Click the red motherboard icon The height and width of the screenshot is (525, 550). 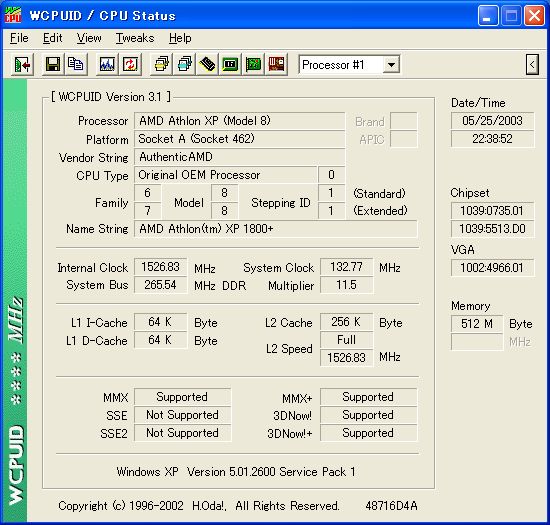click(x=276, y=65)
